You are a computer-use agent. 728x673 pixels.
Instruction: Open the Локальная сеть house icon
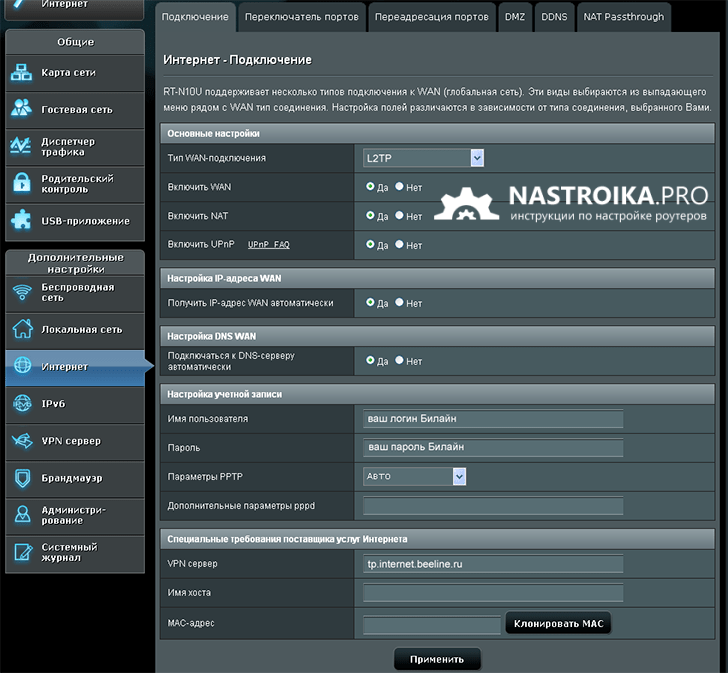(22, 329)
